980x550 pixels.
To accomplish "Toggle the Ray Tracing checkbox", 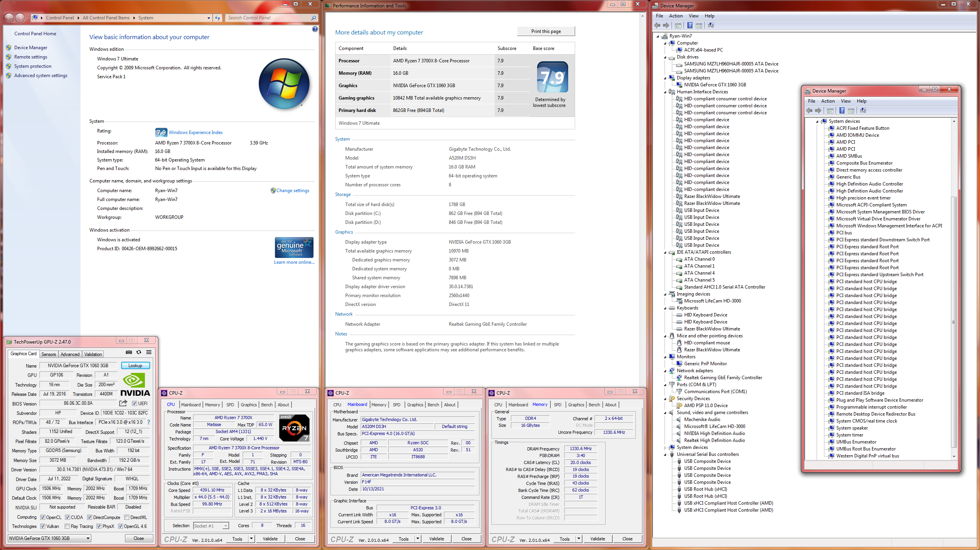I will tap(67, 526).
